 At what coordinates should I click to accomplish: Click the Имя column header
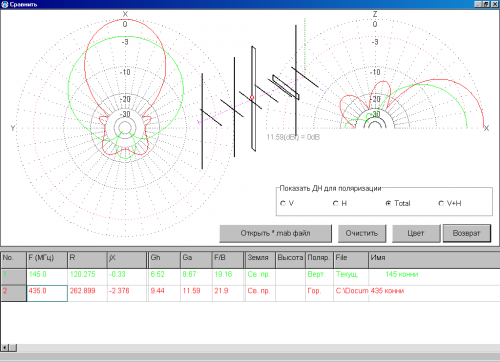tap(434, 260)
